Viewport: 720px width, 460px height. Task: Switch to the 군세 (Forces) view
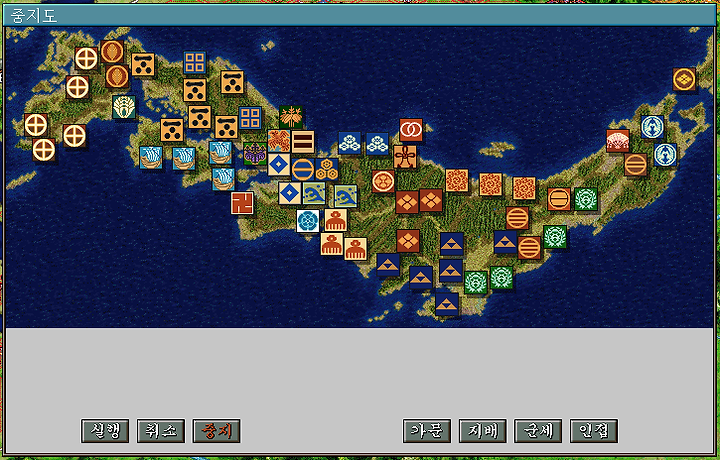(x=538, y=431)
